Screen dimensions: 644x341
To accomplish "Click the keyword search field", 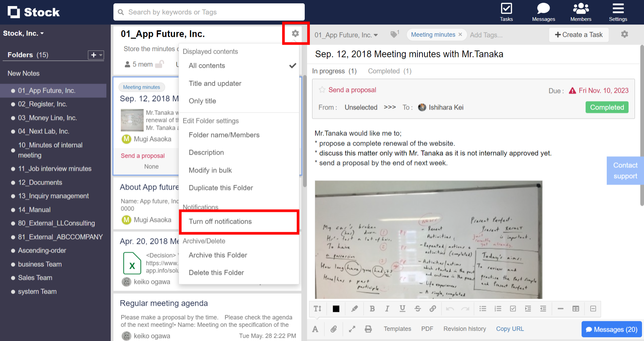I will click(x=209, y=12).
